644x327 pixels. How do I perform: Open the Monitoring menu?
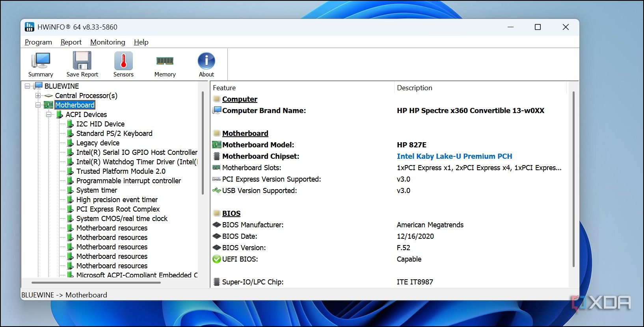tap(108, 42)
